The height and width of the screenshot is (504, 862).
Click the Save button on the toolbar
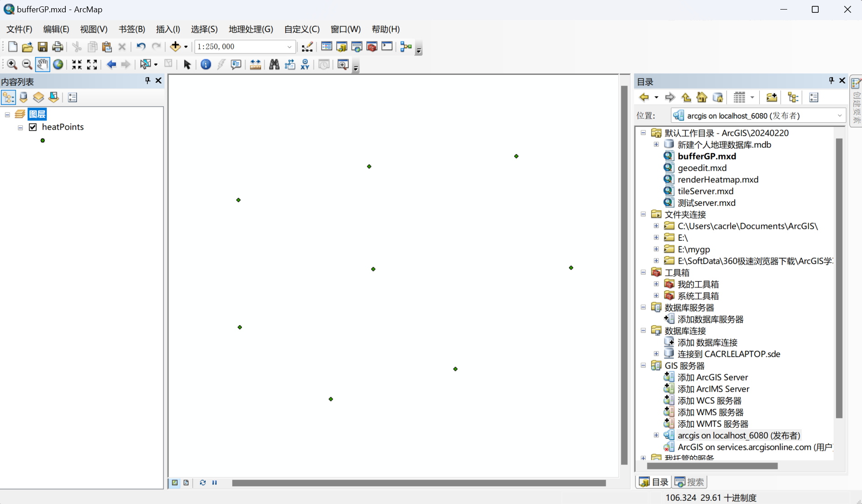coord(42,47)
